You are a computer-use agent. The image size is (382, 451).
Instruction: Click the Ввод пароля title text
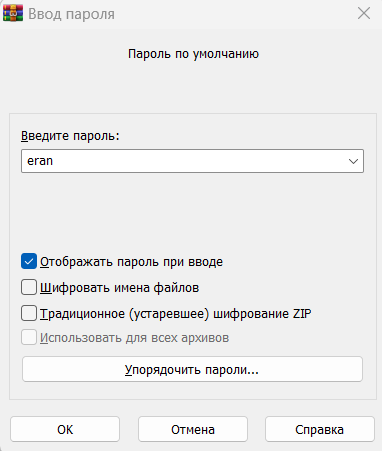71,14
